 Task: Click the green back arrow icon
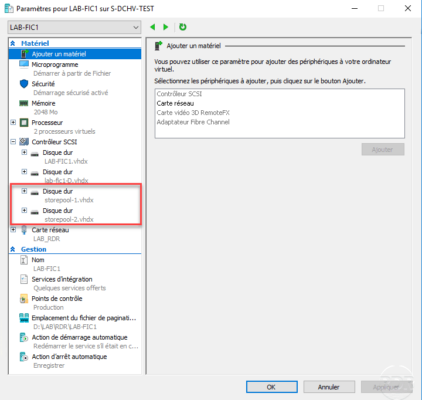pyautogui.click(x=153, y=27)
